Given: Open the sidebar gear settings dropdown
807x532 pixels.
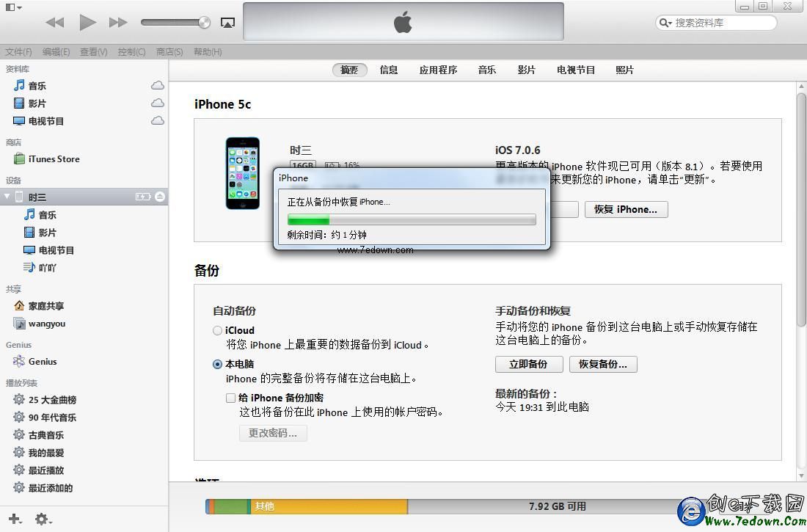Looking at the screenshot, I should [43, 520].
